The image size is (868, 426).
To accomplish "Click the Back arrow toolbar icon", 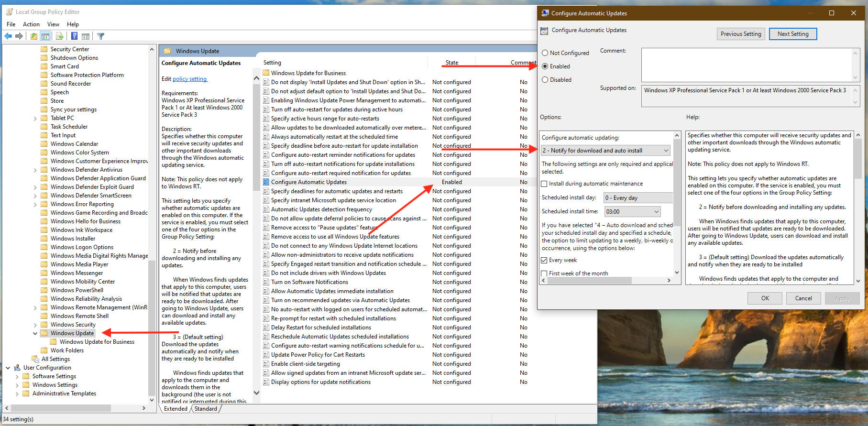I will 8,36.
